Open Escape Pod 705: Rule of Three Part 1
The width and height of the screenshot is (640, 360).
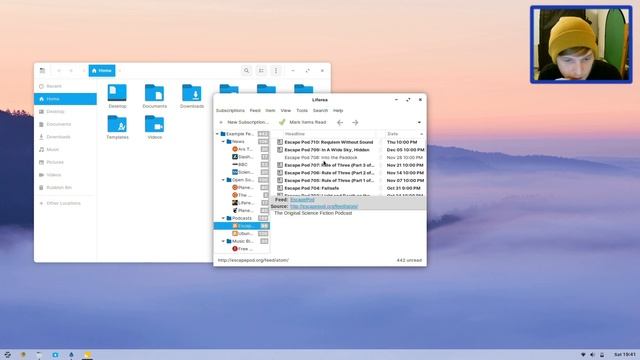(329, 180)
